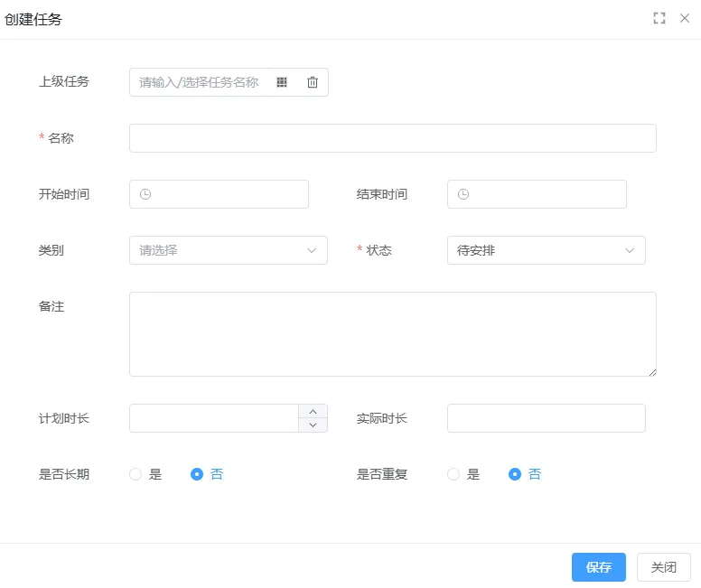
Task: Choose 否 for 是否重复
Action: tap(515, 474)
